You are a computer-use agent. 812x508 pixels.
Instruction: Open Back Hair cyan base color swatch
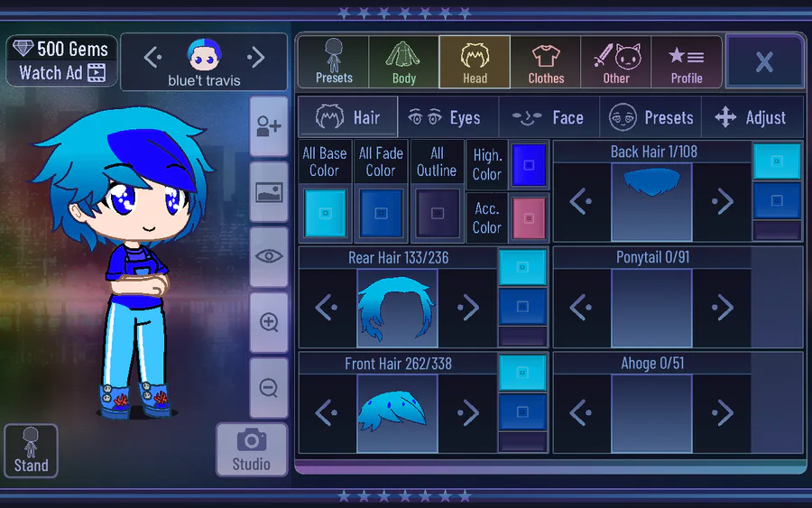coord(777,161)
